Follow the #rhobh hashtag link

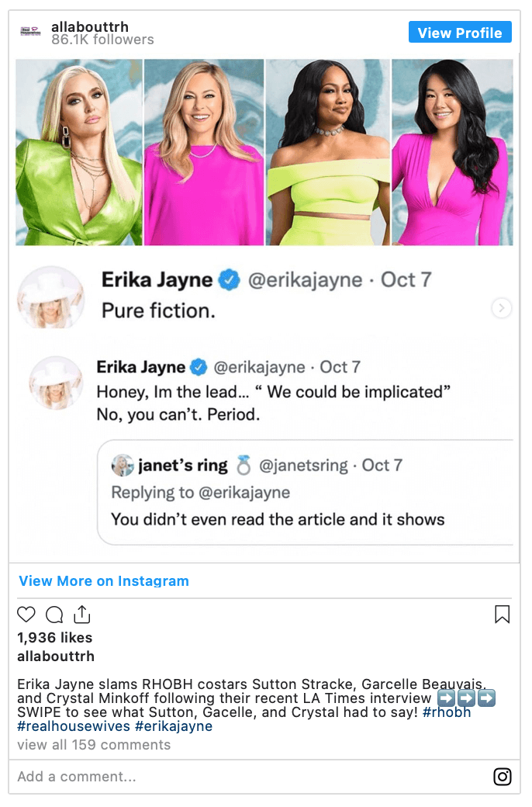(447, 712)
